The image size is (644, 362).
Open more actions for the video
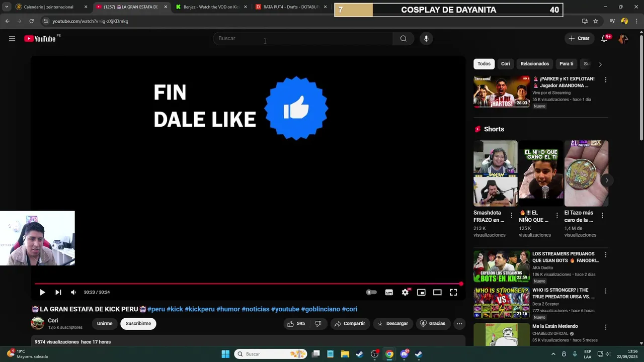pos(459,324)
